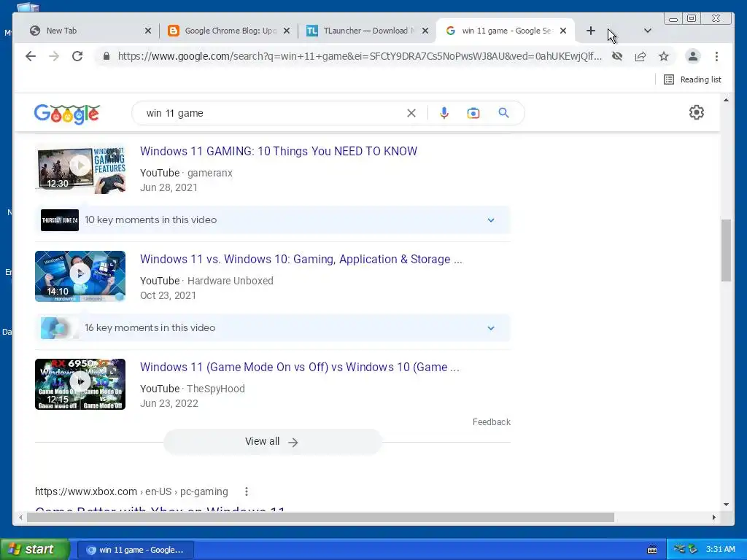Open Chrome's three-dot menu
The width and height of the screenshot is (747, 560).
pyautogui.click(x=716, y=56)
